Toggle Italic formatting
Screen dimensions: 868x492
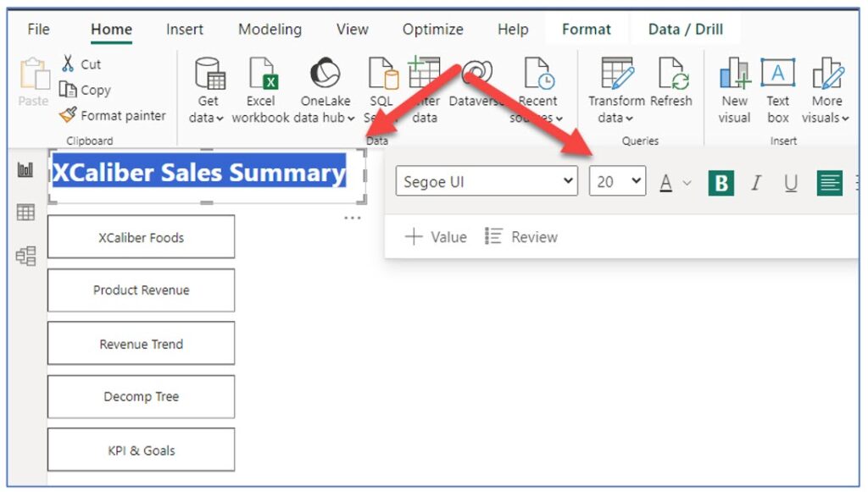[x=755, y=182]
